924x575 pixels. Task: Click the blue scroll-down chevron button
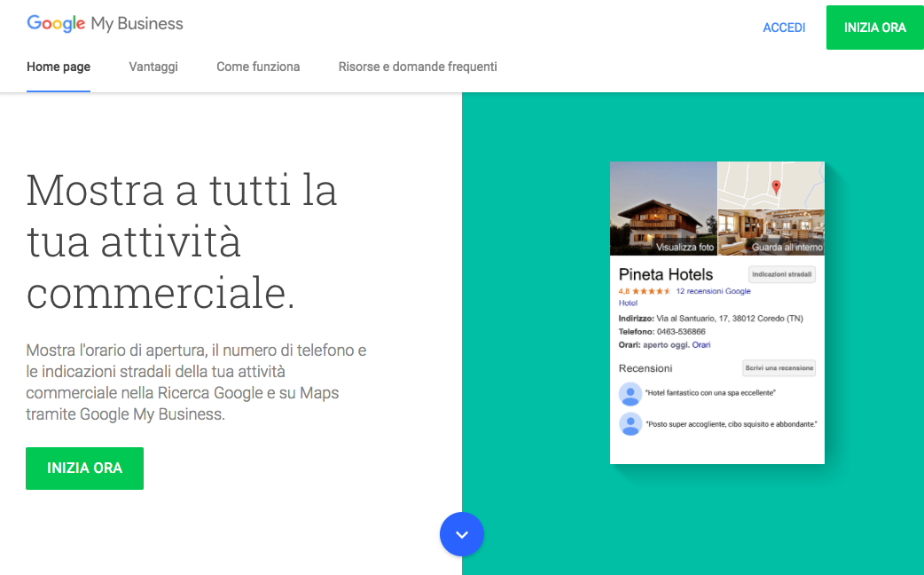[462, 534]
